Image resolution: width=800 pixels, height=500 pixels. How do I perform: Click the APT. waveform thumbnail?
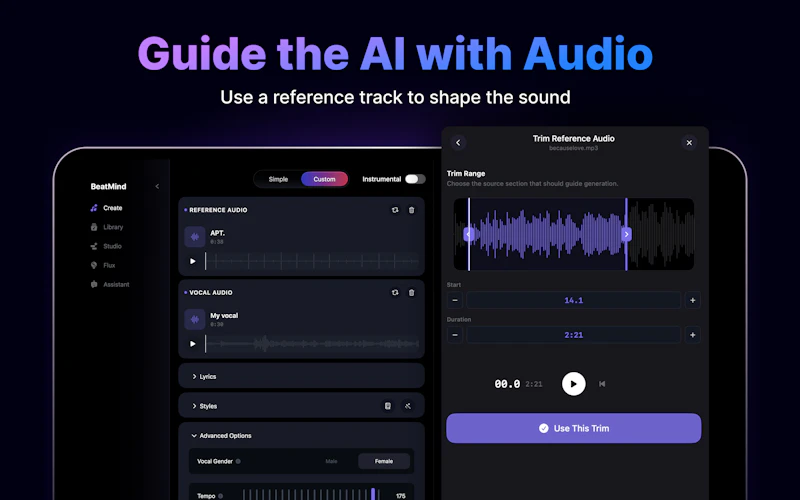point(195,237)
